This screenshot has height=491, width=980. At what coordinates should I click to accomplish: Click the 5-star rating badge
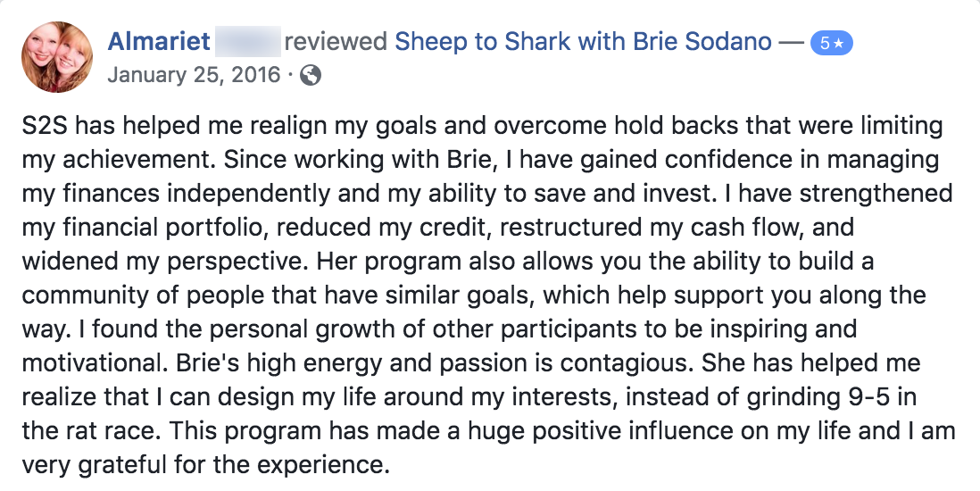(x=831, y=43)
